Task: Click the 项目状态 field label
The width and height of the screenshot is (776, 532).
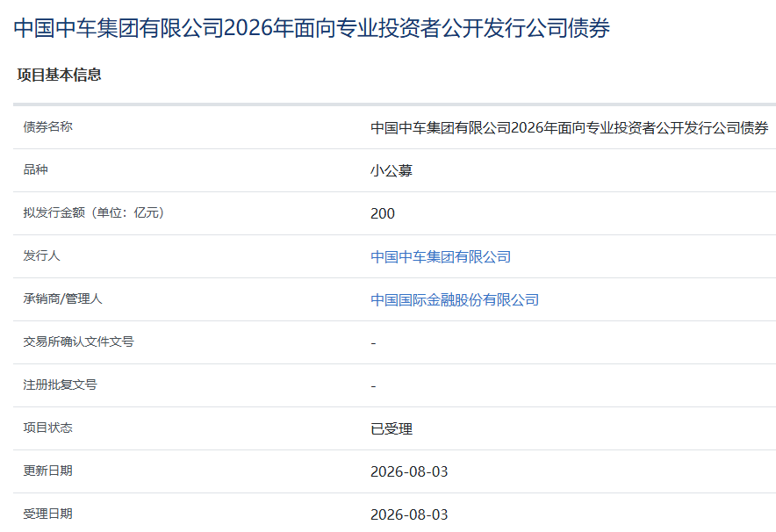Action: [48, 428]
